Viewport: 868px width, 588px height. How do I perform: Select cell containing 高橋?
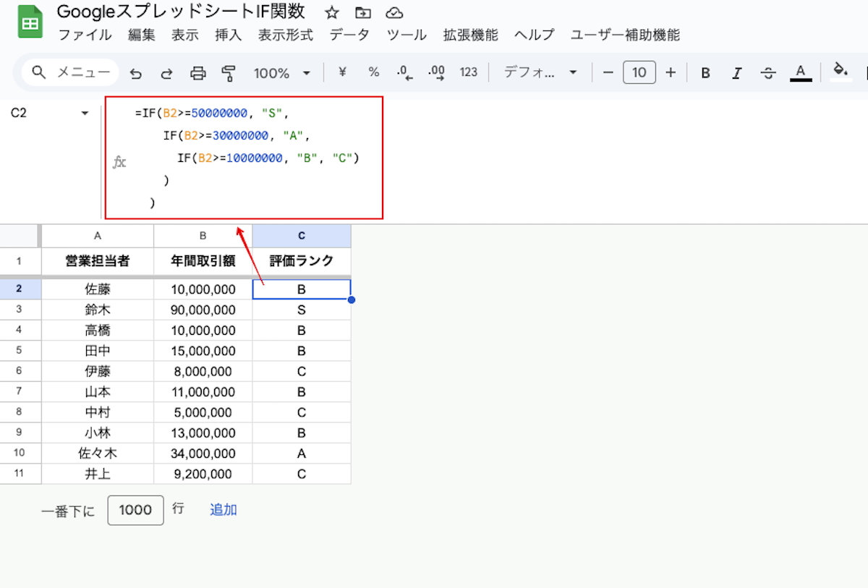(98, 331)
